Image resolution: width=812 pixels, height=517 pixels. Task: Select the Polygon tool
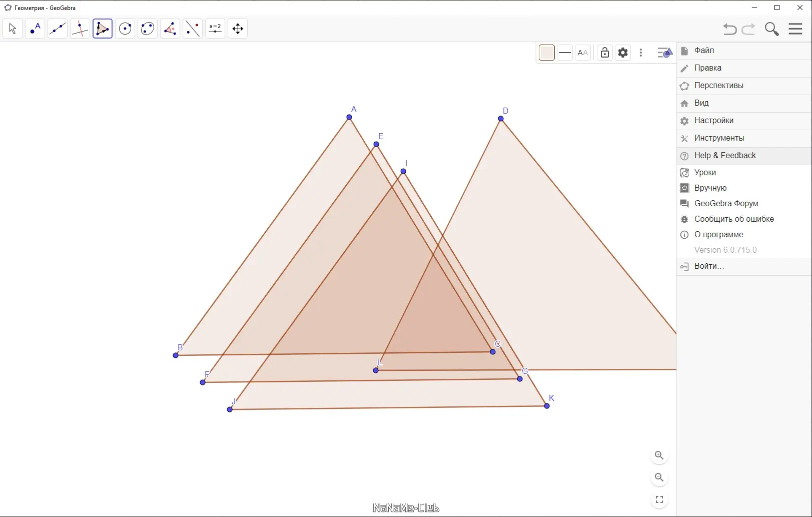tap(103, 29)
